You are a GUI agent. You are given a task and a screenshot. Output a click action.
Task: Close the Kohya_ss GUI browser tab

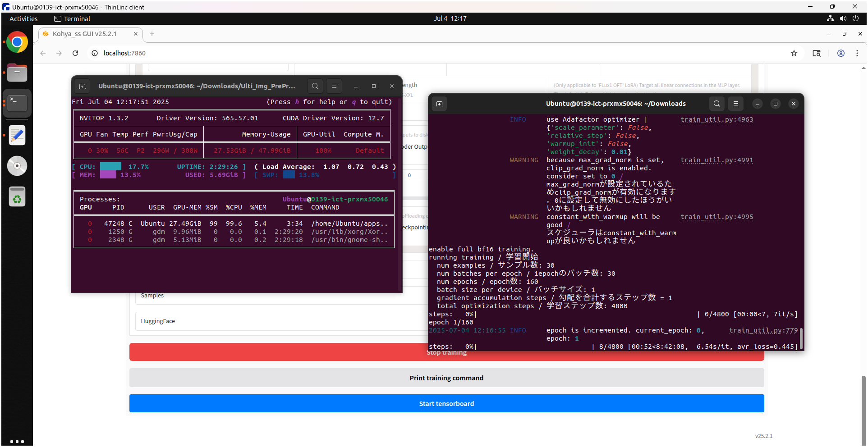pos(136,34)
